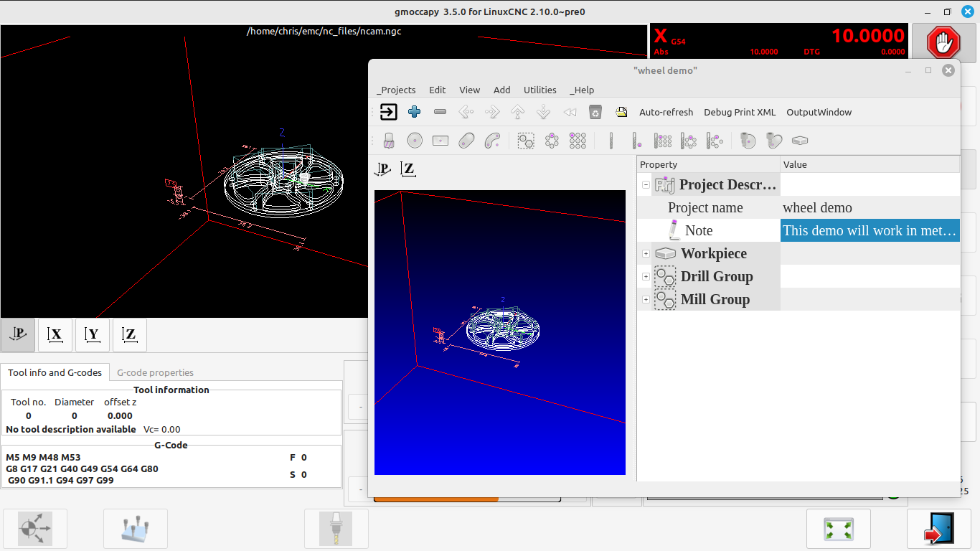Click the drill with single point icon
Viewport: 980px width, 551px height.
[636, 141]
